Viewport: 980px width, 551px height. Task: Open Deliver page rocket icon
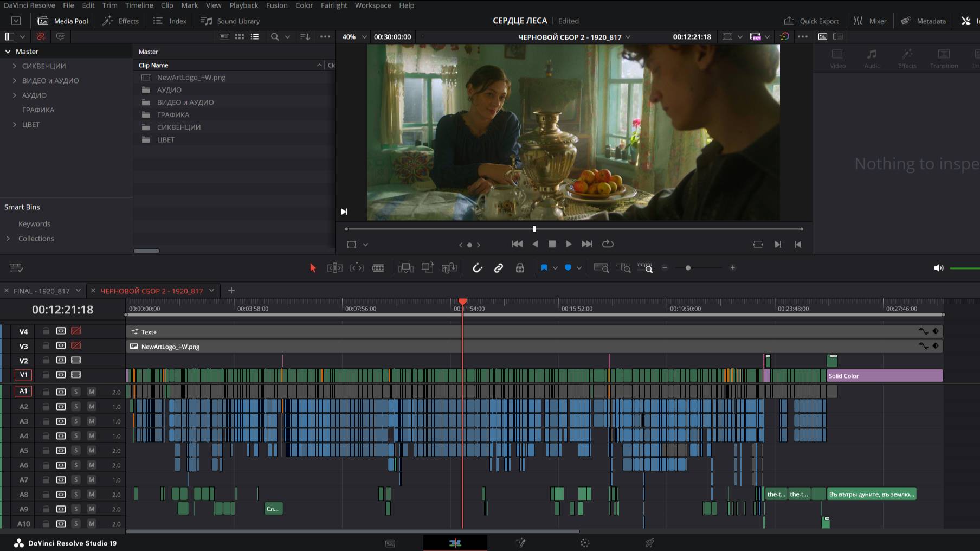tap(650, 543)
